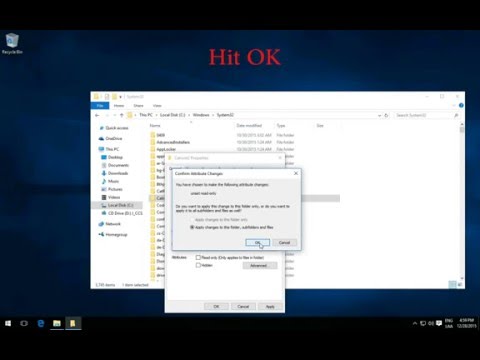Launch Microsoft Edge from the taskbar

pyautogui.click(x=41, y=323)
